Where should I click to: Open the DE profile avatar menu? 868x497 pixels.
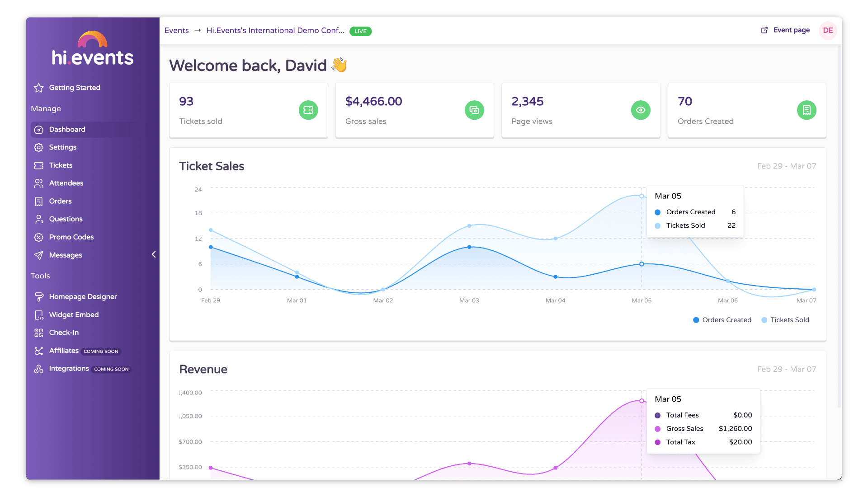coord(828,30)
